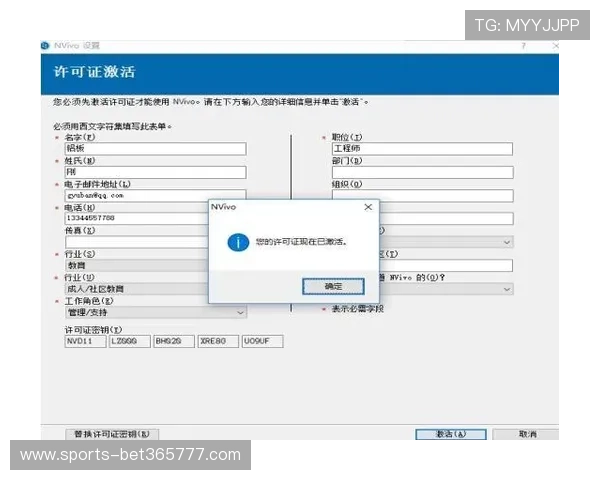The height and width of the screenshot is (480, 600).
Task: Click the 替换许可证密钥 button
Action: (112, 434)
